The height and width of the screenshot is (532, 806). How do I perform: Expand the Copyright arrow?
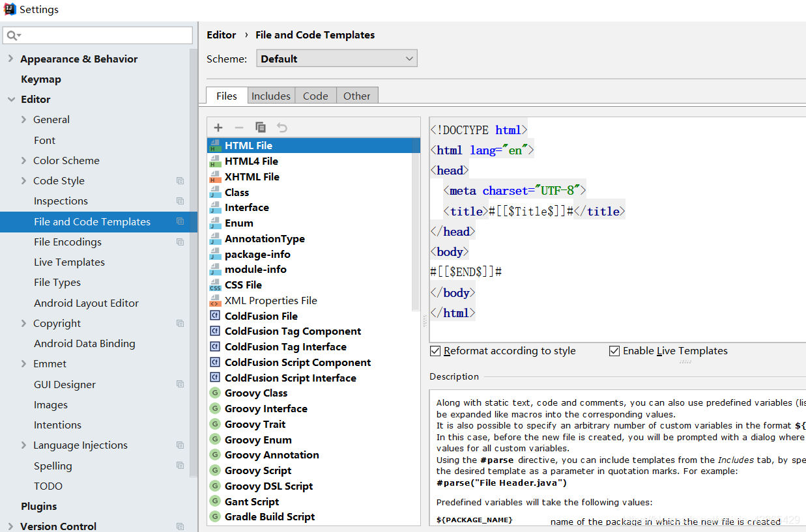(x=24, y=324)
